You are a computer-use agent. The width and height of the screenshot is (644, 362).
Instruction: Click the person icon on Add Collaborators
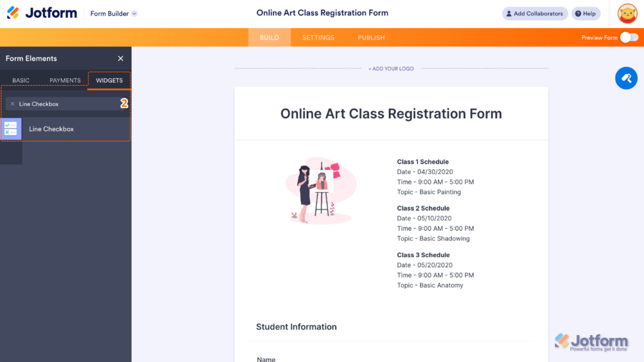(x=509, y=13)
